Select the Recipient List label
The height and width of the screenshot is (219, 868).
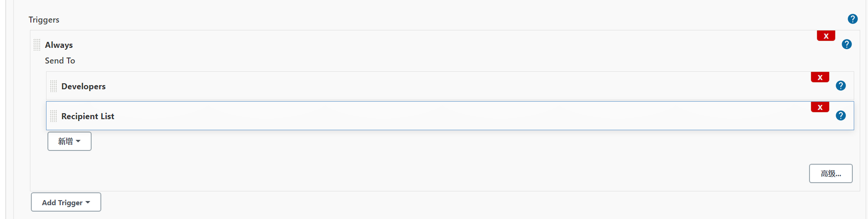tap(87, 116)
